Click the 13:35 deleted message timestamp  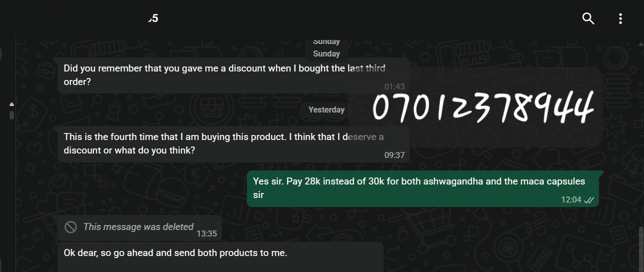point(206,233)
